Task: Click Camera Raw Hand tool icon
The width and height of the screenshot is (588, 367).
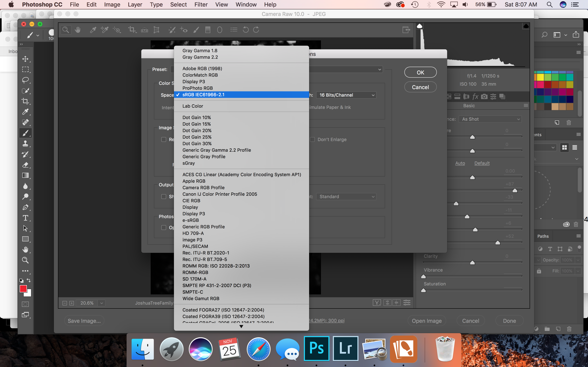Action: pyautogui.click(x=78, y=30)
